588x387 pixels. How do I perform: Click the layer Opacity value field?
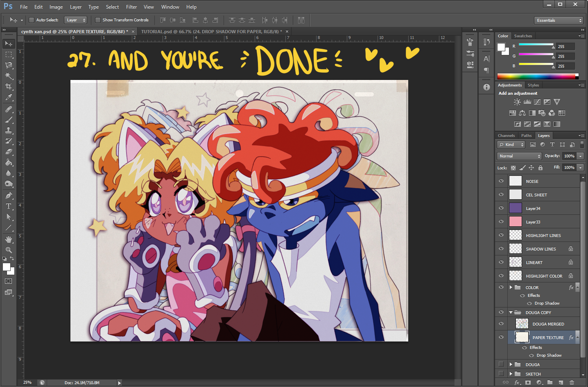pos(569,156)
